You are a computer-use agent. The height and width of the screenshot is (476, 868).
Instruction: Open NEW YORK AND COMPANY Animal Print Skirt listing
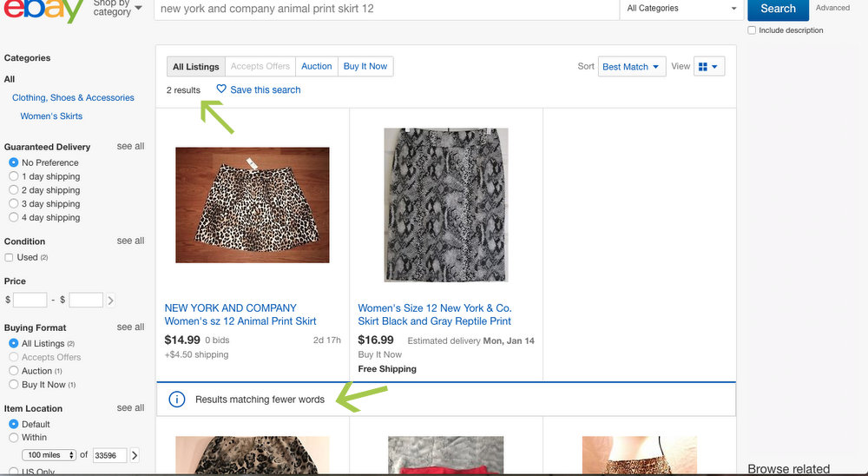click(x=240, y=314)
